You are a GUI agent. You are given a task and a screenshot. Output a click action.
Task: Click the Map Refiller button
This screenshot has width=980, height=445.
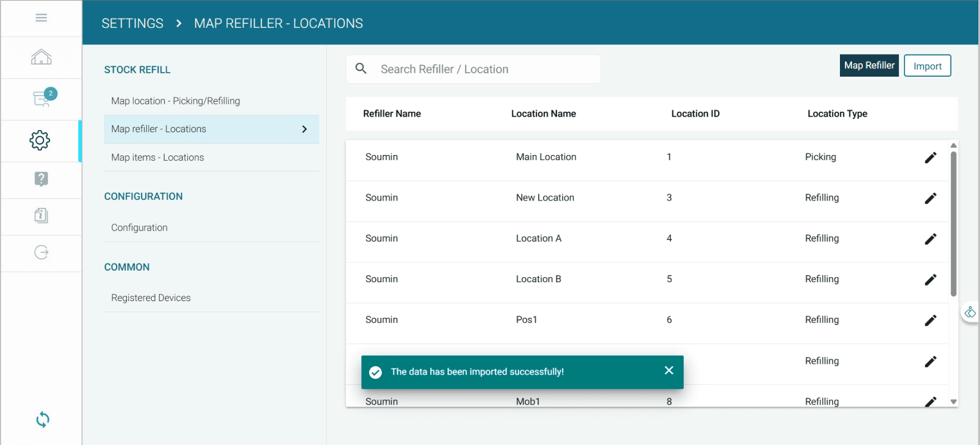869,66
